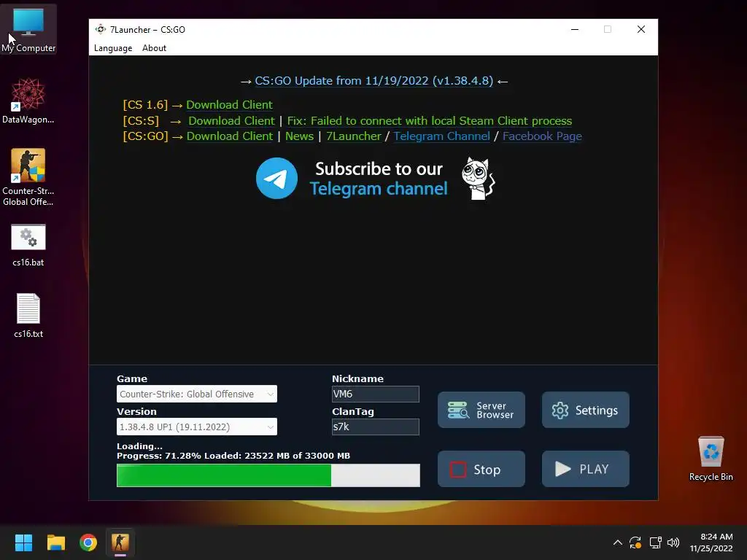Open the Facebook Page link
The width and height of the screenshot is (747, 560).
(542, 136)
